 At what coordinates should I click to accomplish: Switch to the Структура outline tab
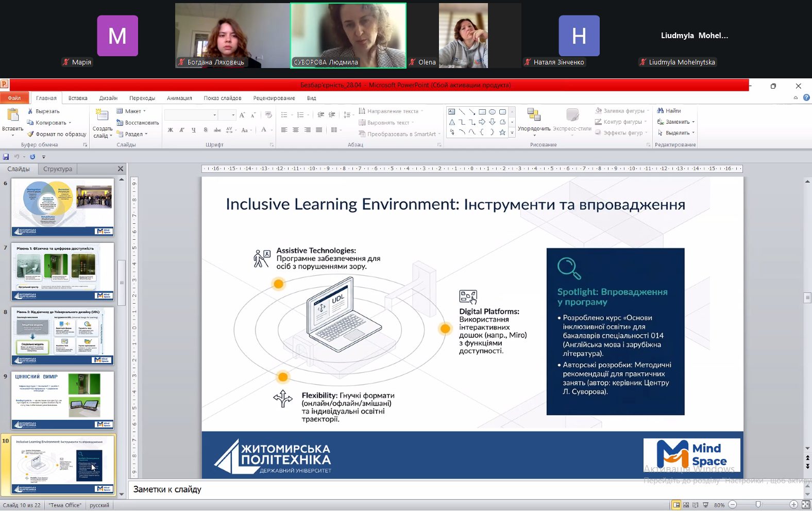coord(58,169)
